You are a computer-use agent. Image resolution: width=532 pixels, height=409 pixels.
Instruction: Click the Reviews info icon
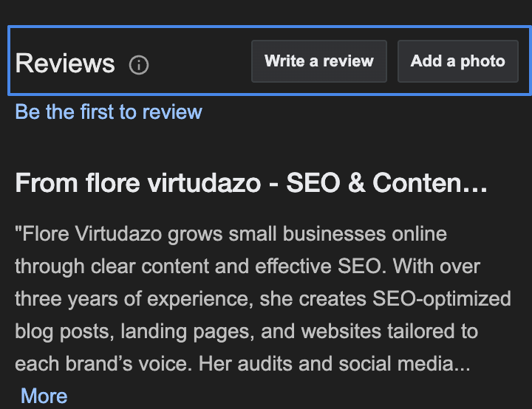click(x=139, y=65)
